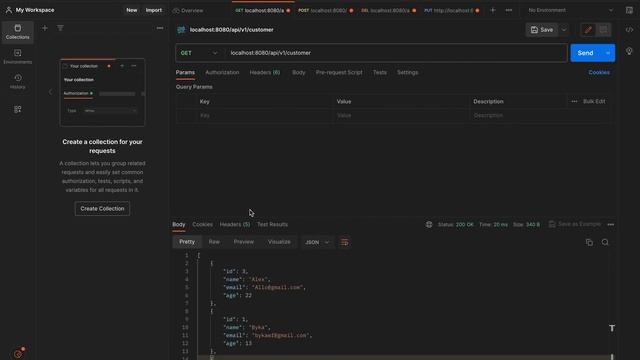The image size is (640, 360).
Task: Click the network globe icon near status
Action: pyautogui.click(x=429, y=224)
